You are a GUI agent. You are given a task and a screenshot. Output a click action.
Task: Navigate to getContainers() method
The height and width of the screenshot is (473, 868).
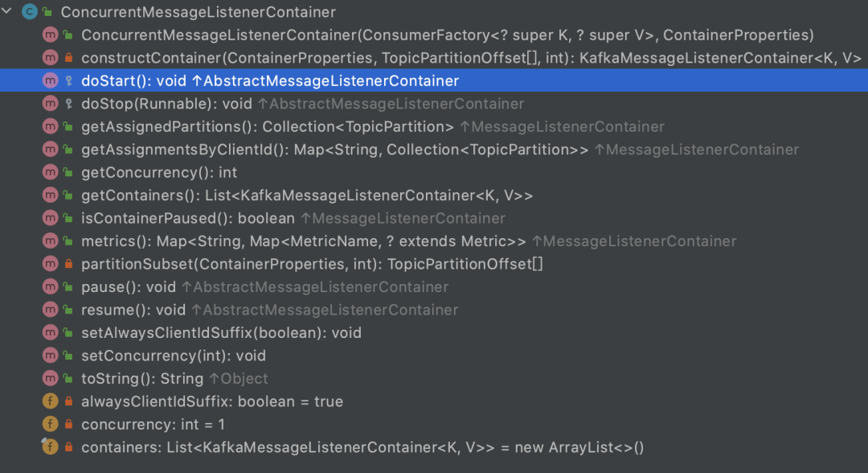307,195
